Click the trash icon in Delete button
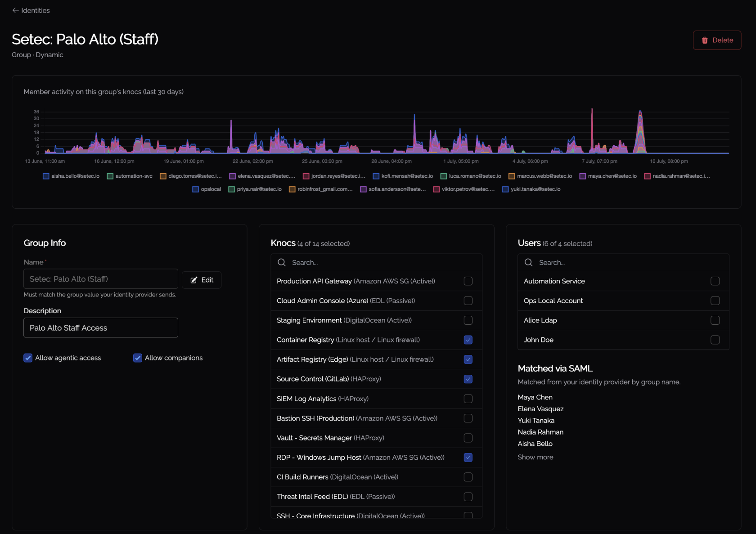Image resolution: width=756 pixels, height=534 pixels. tap(705, 40)
